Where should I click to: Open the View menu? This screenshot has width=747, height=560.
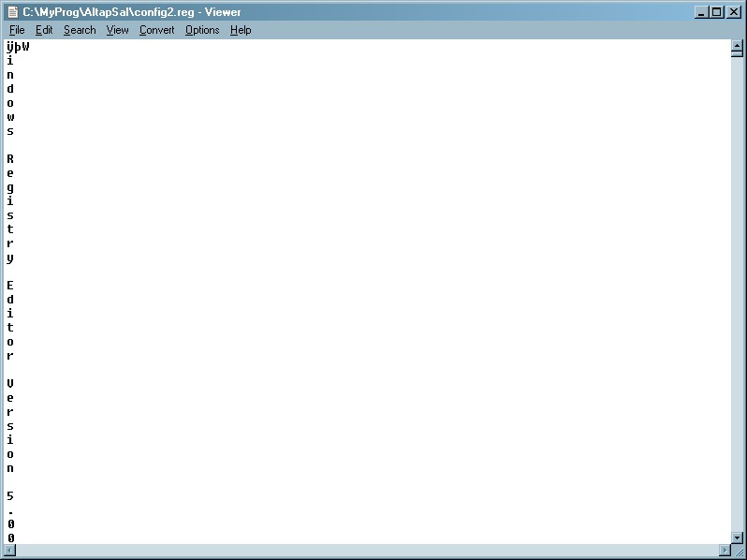[x=117, y=30]
